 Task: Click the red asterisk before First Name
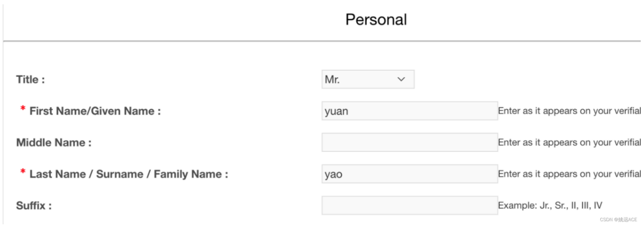point(23,110)
